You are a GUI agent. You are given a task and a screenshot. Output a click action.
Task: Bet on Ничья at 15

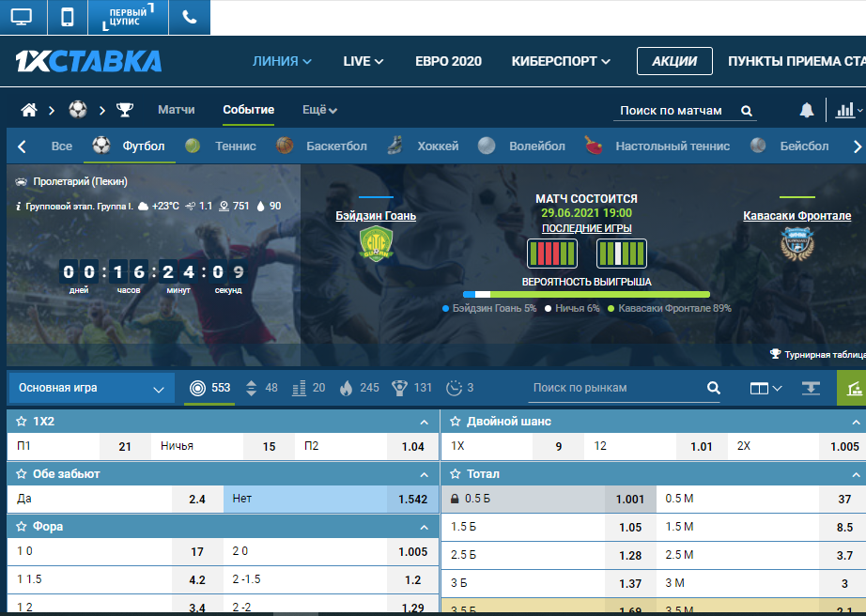[224, 446]
